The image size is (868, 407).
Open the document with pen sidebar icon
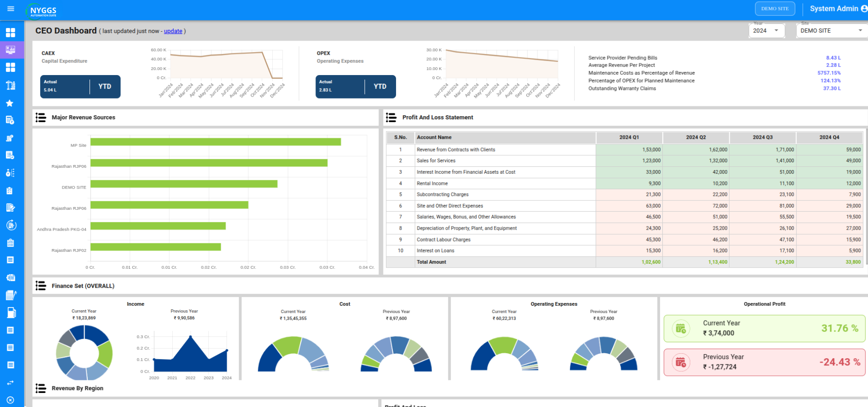[x=11, y=295]
